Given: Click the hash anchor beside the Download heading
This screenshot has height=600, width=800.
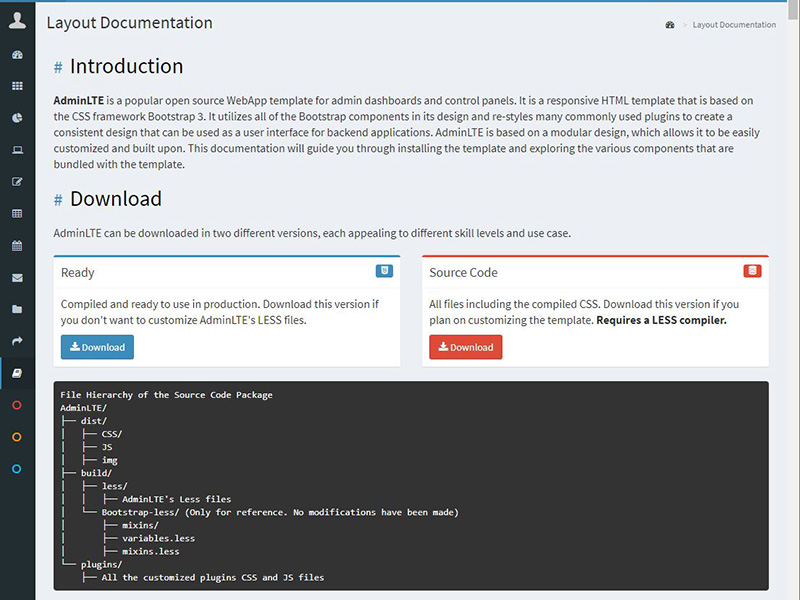Looking at the screenshot, I should pos(58,200).
